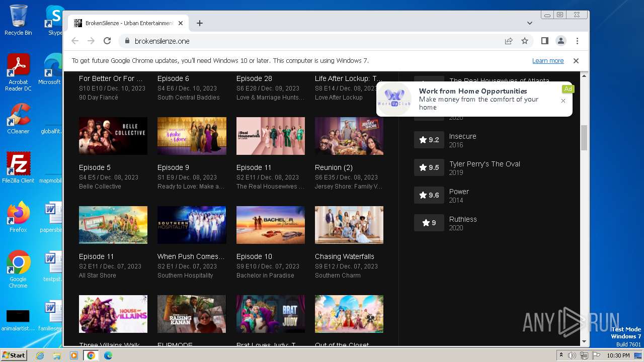Open the All Star Shore thumbnail
The height and width of the screenshot is (362, 644).
113,225
